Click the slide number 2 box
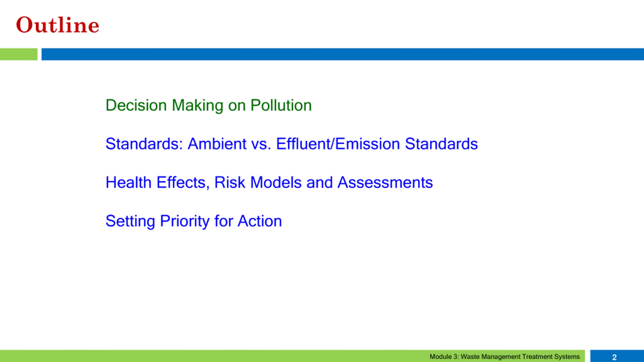The height and width of the screenshot is (362, 644). pyautogui.click(x=617, y=356)
